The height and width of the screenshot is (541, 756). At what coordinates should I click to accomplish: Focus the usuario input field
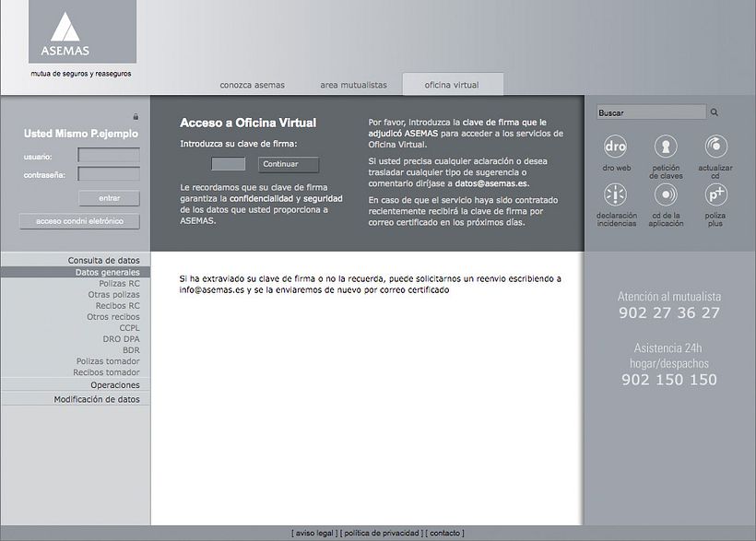tap(109, 155)
